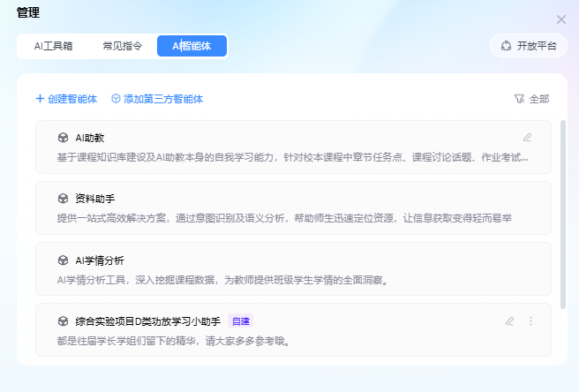This screenshot has height=392, width=579.
Task: Switch to the AI工具箱 tab
Action: click(53, 46)
